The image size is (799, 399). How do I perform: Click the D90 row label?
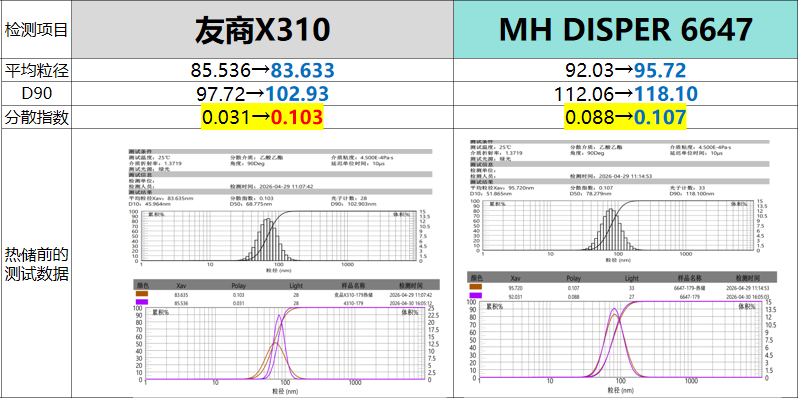(36, 94)
